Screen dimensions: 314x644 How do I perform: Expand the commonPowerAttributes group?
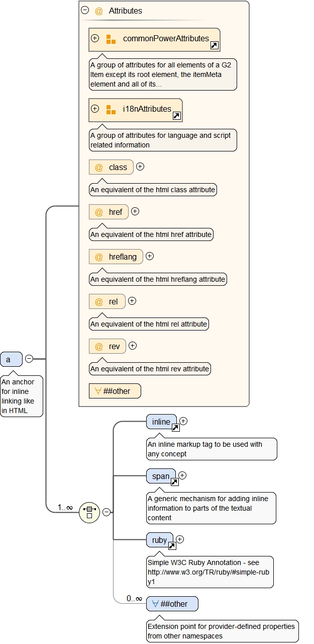tap(95, 38)
